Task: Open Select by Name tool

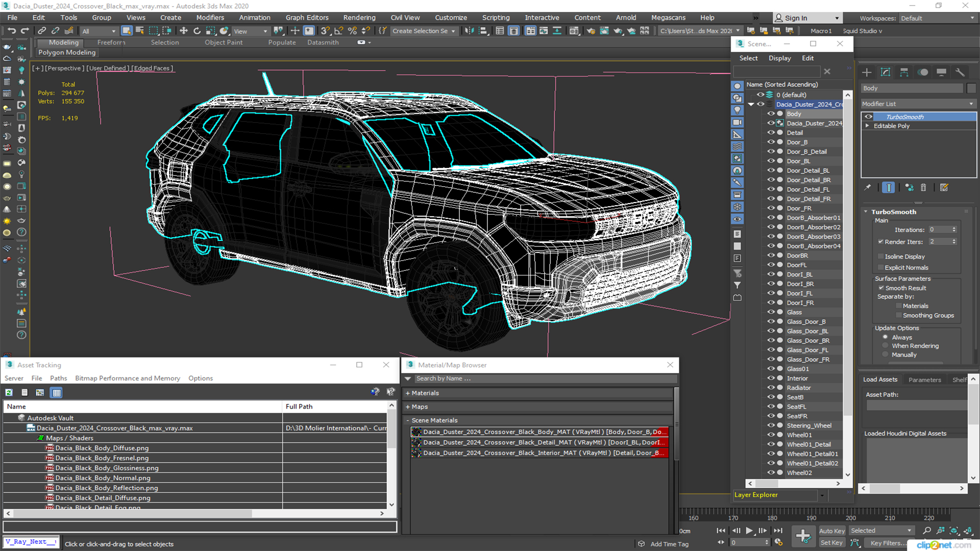Action: [139, 31]
